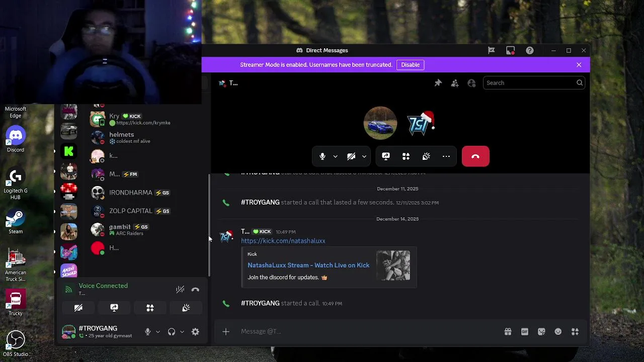Open the red mushroom server
644x362 pixels.
[x=69, y=192]
